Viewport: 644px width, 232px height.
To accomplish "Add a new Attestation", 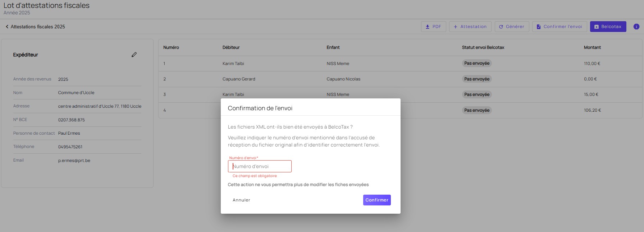I will pyautogui.click(x=470, y=27).
